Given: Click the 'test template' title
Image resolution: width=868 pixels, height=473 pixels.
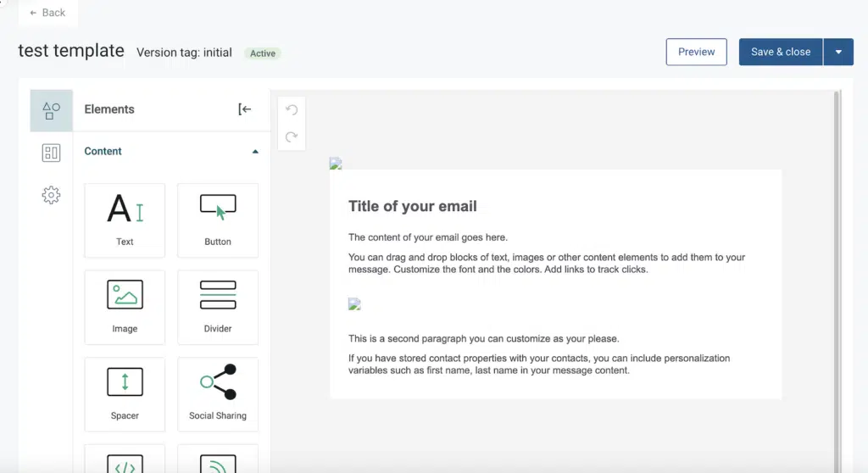Looking at the screenshot, I should coord(71,50).
